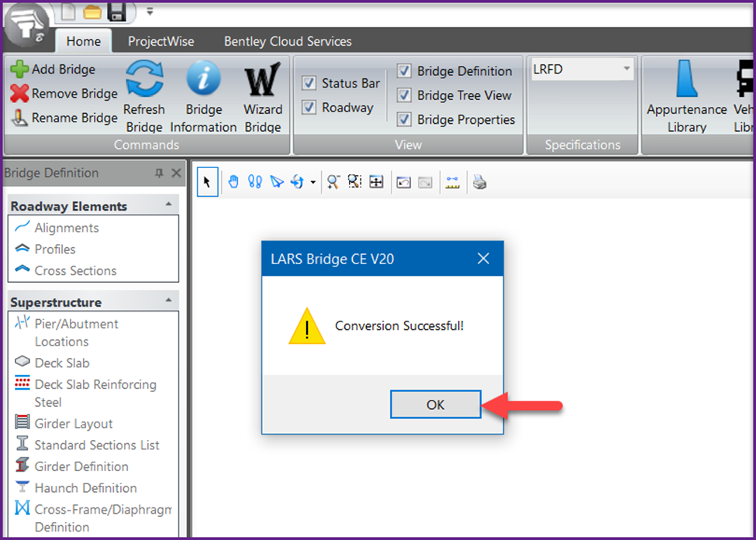Open the Bentley Cloud Services tab

coord(288,41)
